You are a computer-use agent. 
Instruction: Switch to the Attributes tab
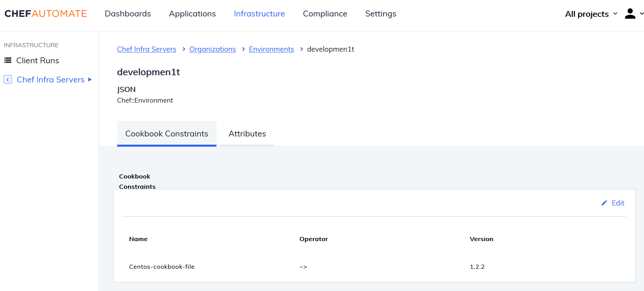tap(247, 134)
